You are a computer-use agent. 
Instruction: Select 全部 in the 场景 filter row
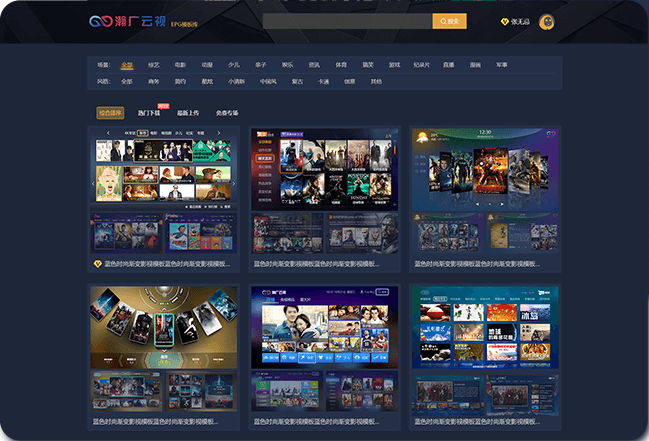127,65
